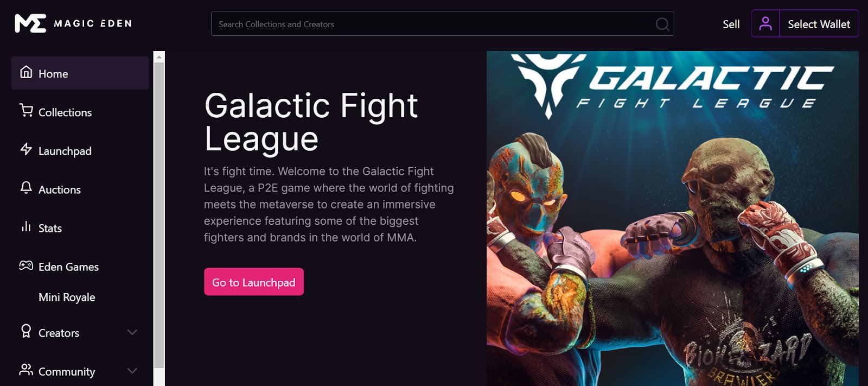868x386 pixels.
Task: Click the Go to Launchpad button
Action: 254,282
